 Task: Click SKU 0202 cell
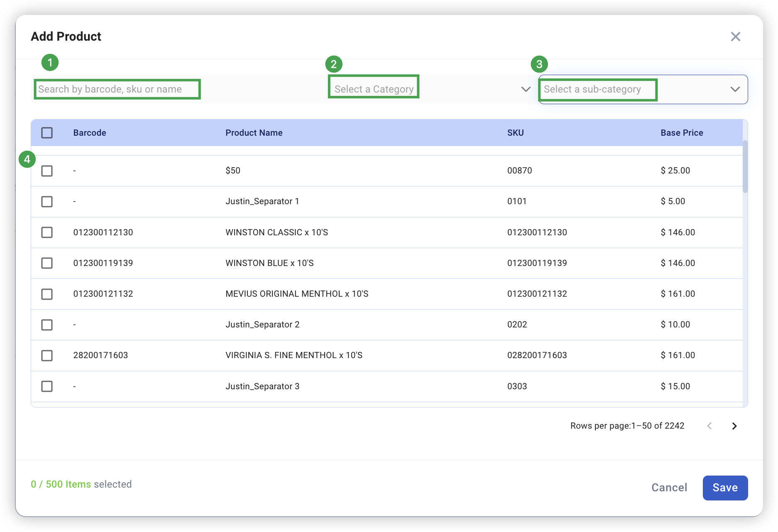click(517, 325)
